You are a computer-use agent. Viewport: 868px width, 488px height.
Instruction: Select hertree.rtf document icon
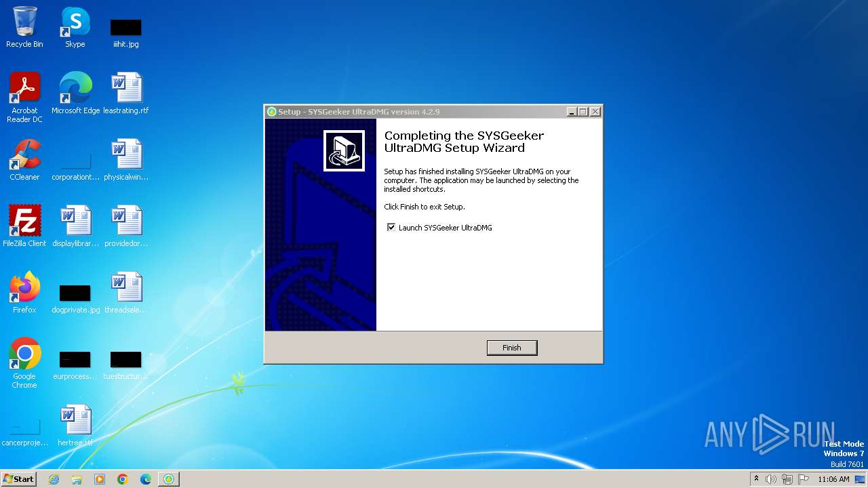coord(75,426)
